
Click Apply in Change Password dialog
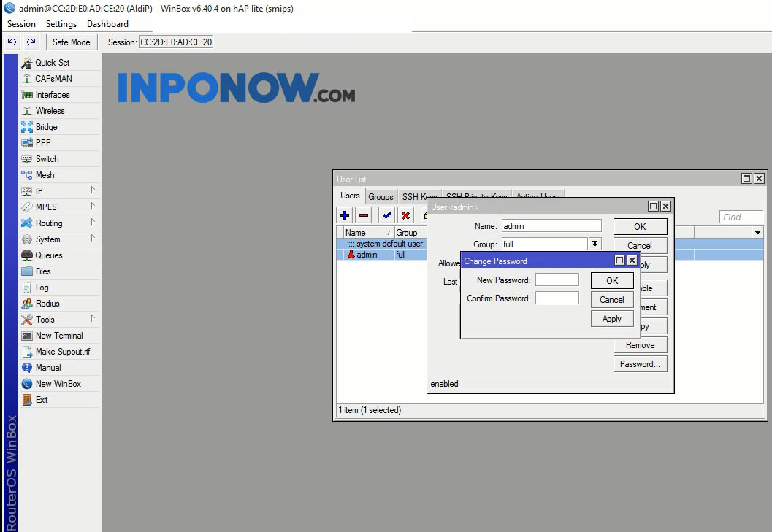612,319
